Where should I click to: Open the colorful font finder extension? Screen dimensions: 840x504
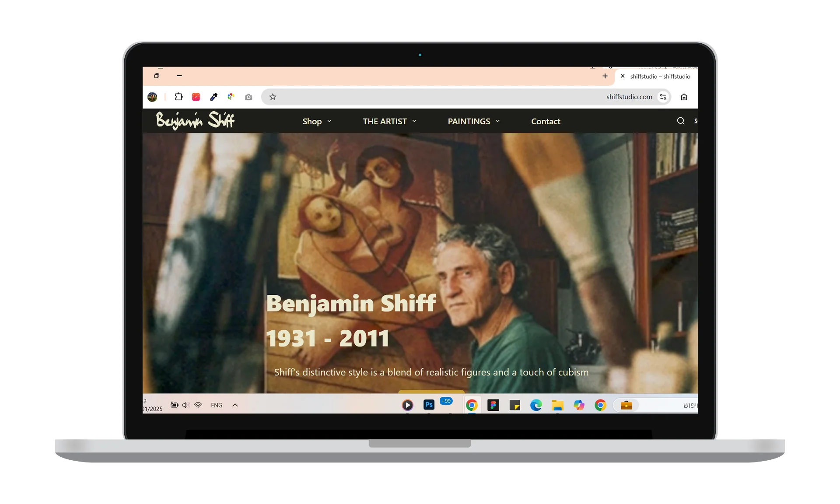pyautogui.click(x=231, y=97)
